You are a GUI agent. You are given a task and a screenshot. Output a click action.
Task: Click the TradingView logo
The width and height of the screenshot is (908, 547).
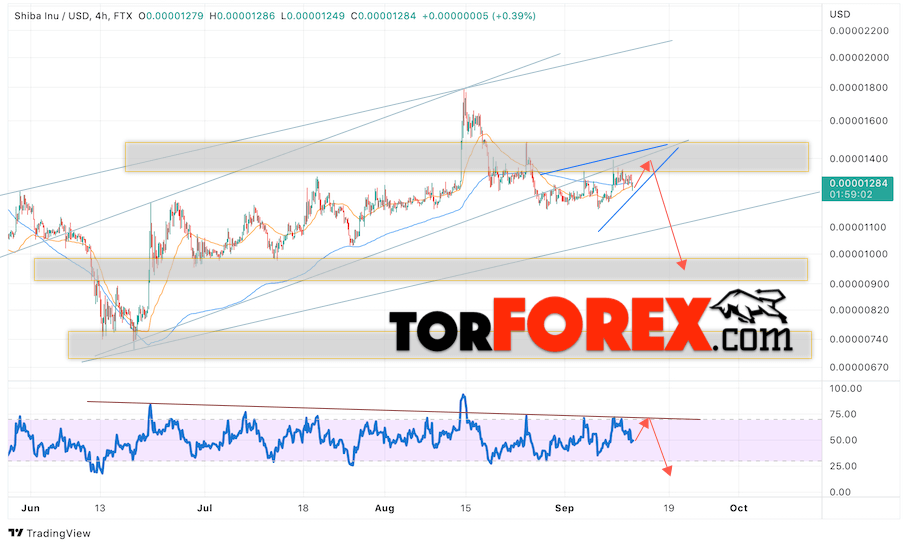[49, 533]
